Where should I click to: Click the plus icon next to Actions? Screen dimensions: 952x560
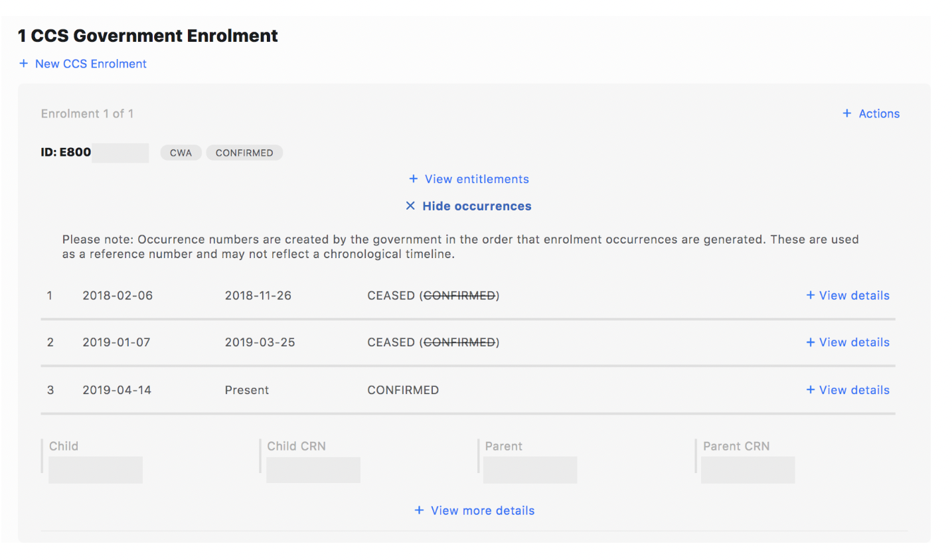(x=847, y=113)
